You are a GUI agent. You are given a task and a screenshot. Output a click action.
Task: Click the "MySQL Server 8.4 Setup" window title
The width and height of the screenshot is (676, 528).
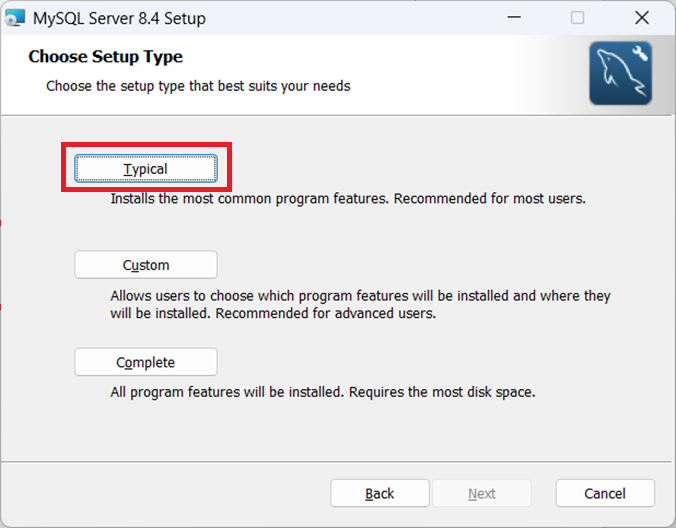pos(119,18)
